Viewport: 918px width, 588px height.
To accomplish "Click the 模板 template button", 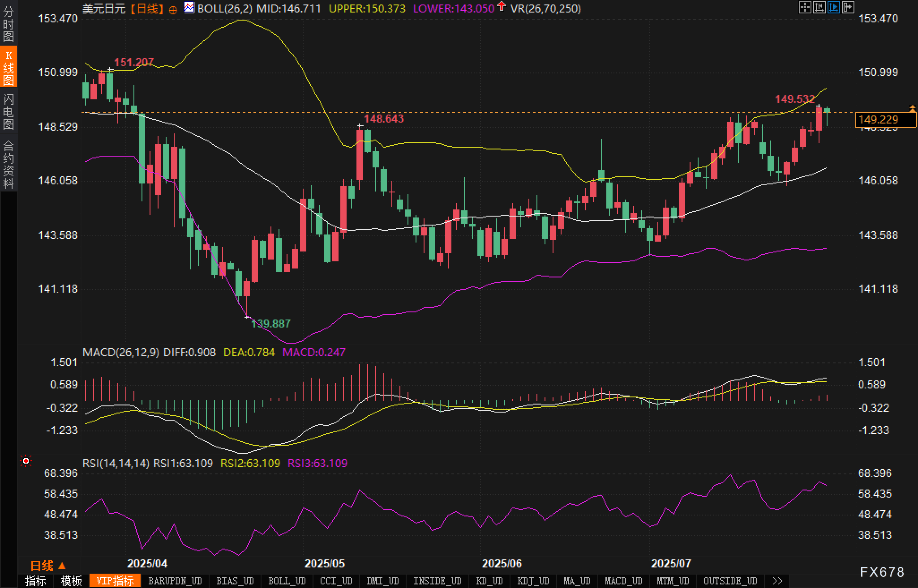I will pyautogui.click(x=71, y=581).
